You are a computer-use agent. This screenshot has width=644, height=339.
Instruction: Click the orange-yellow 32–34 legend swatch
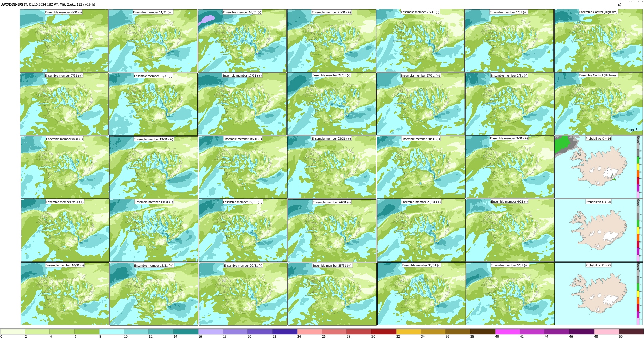(408, 332)
